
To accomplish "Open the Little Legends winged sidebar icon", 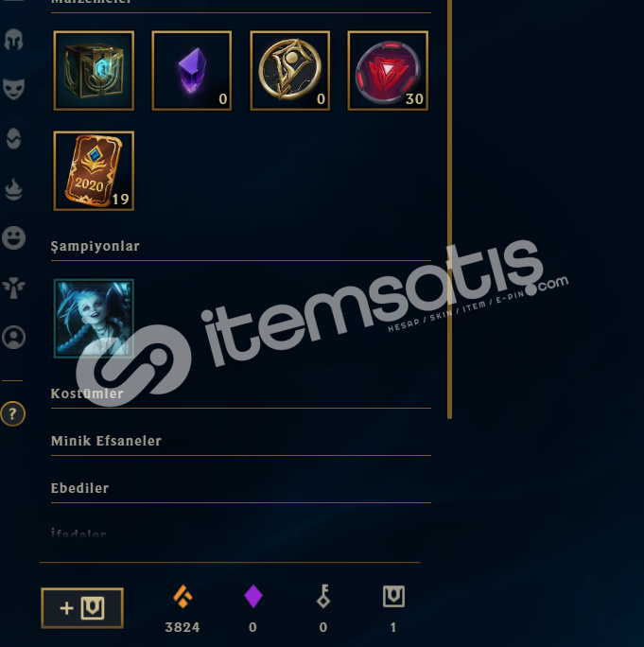I will 13,288.
